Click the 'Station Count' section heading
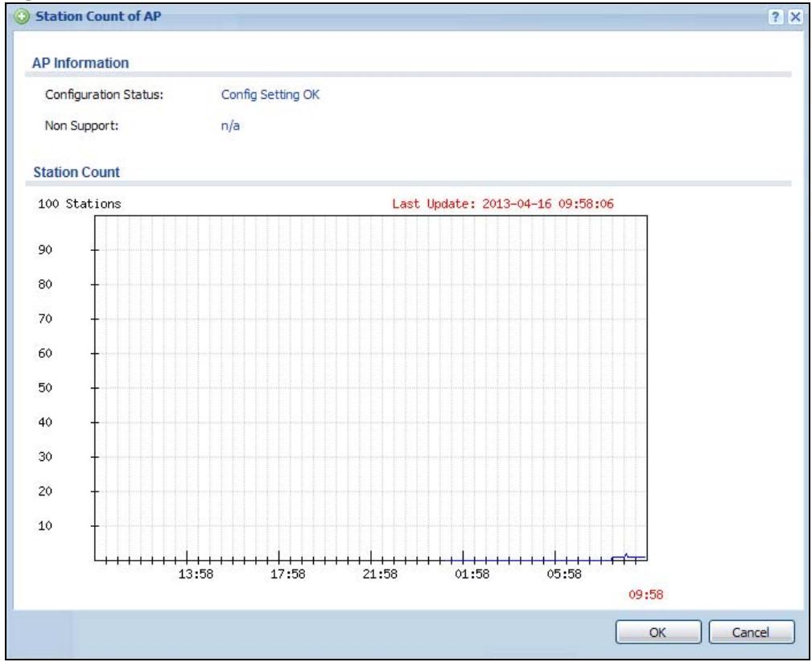The height and width of the screenshot is (662, 812). tap(76, 172)
